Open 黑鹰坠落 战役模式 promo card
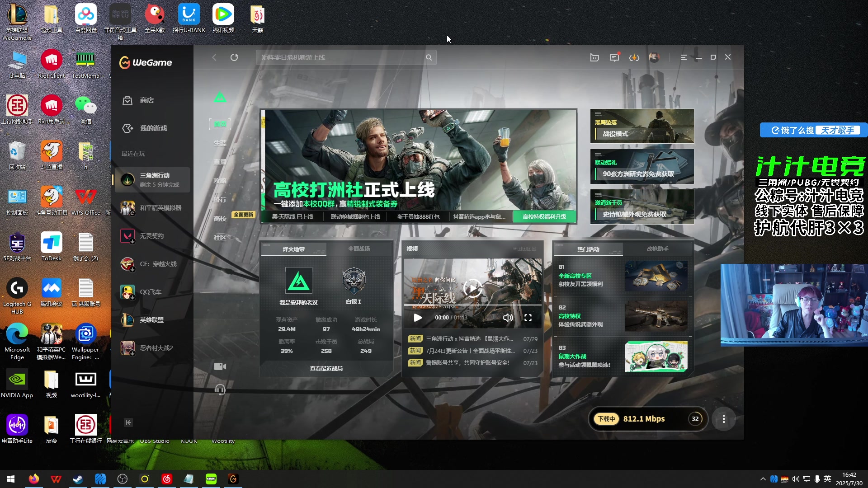868x488 pixels. click(642, 126)
